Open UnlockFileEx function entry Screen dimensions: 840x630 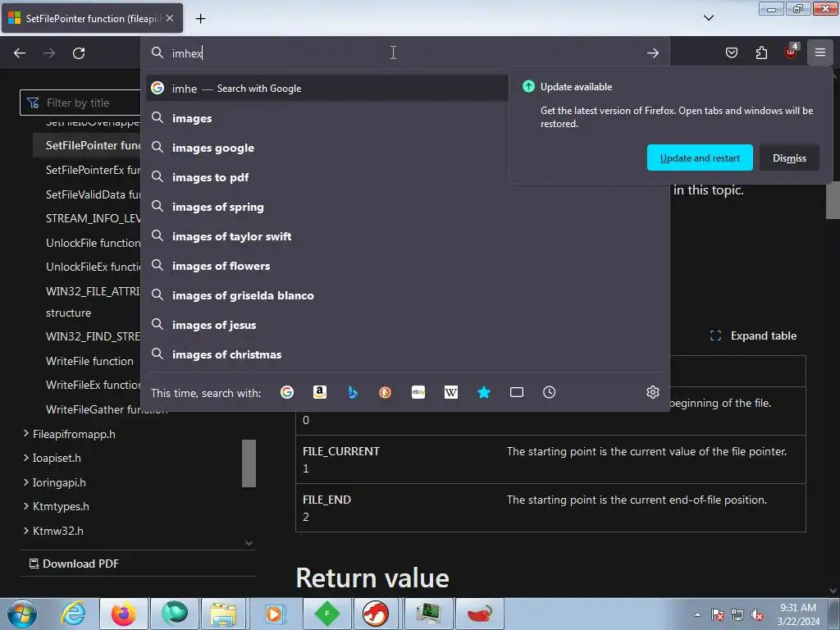93,267
